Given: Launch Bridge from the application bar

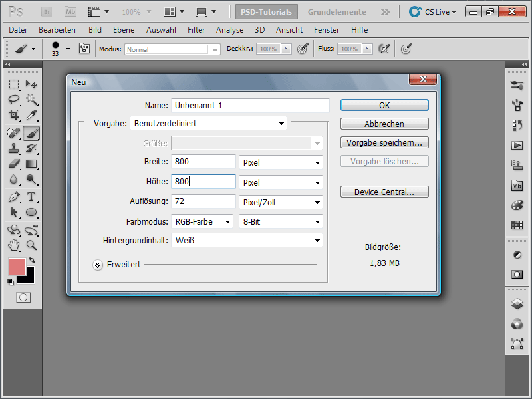Looking at the screenshot, I should (x=47, y=12).
